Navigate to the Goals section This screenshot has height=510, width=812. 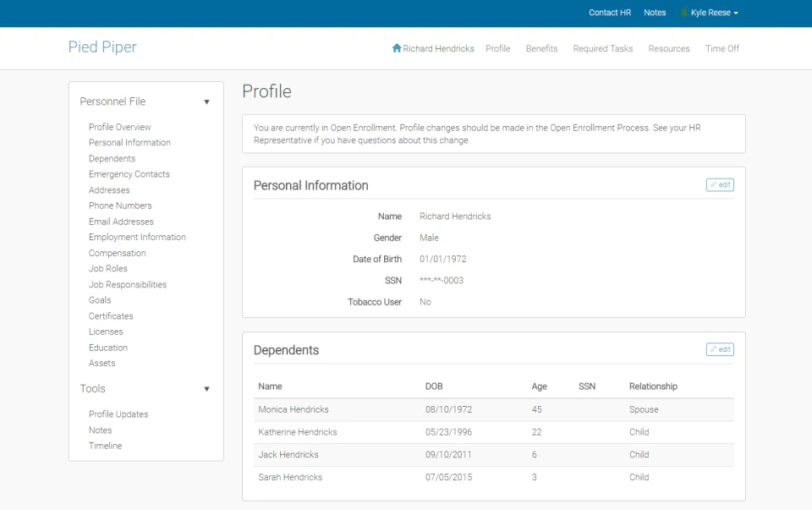99,299
